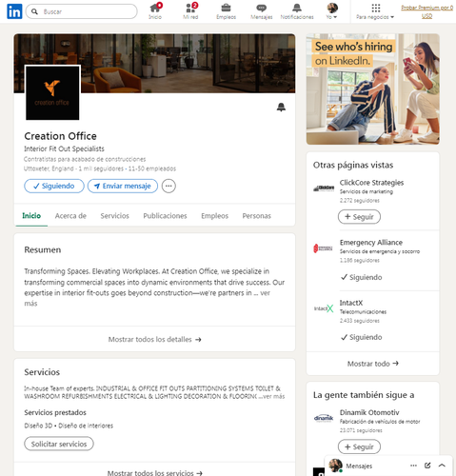Switch to Publicaciones tab
The image size is (456, 476).
click(x=165, y=216)
